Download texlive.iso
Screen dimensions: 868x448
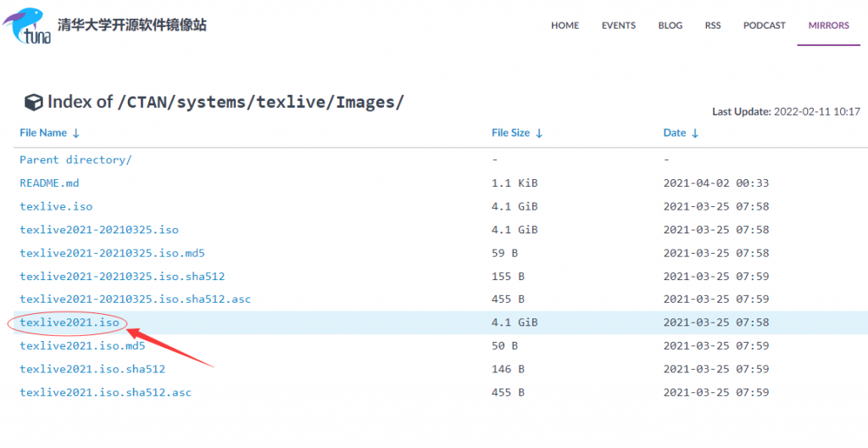(56, 206)
